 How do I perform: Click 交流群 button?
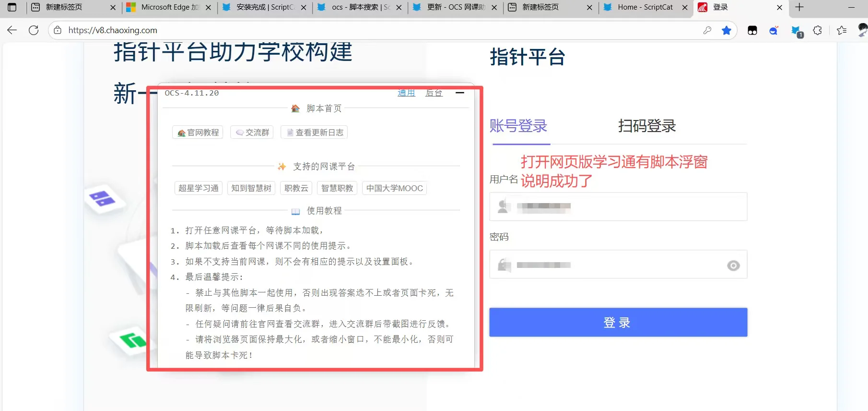point(252,133)
